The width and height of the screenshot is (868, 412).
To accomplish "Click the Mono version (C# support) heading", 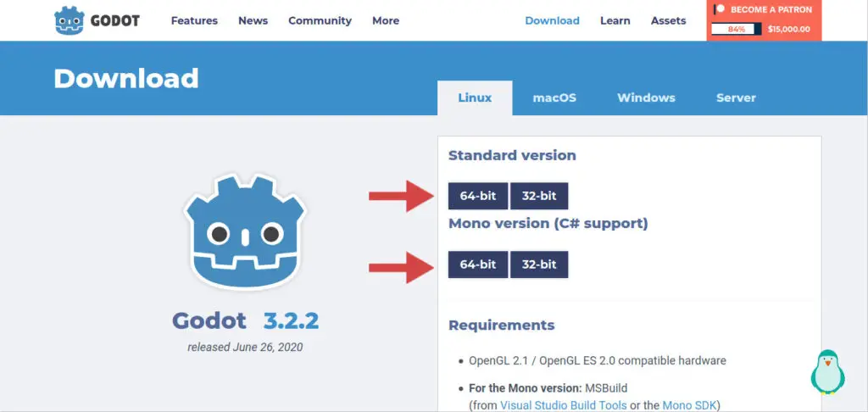I will point(548,224).
